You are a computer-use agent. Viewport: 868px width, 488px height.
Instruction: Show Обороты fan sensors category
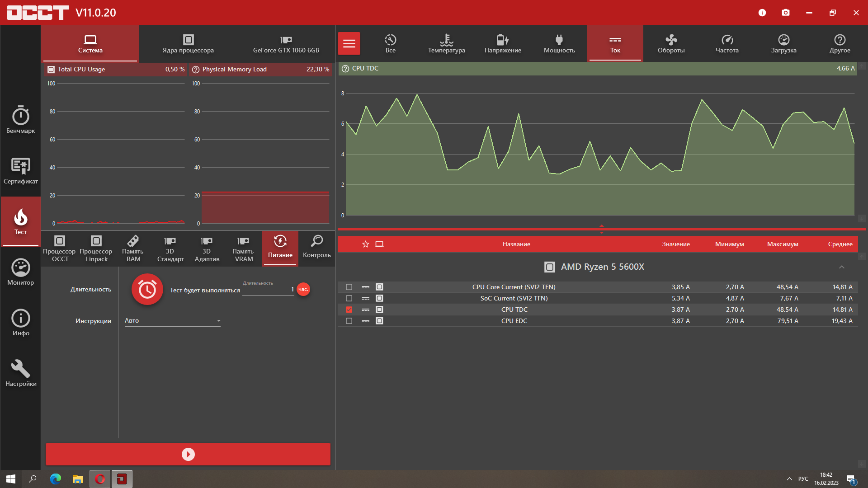[671, 44]
